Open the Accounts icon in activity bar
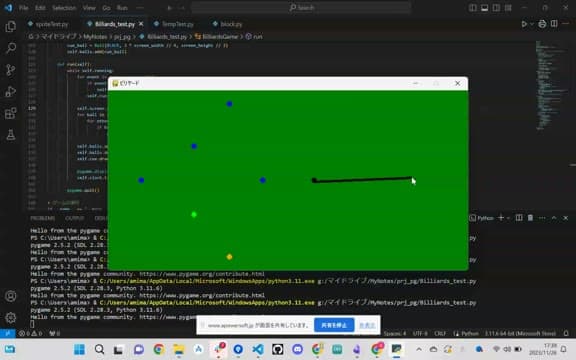This screenshot has height=360, width=576. pyautogui.click(x=11, y=296)
